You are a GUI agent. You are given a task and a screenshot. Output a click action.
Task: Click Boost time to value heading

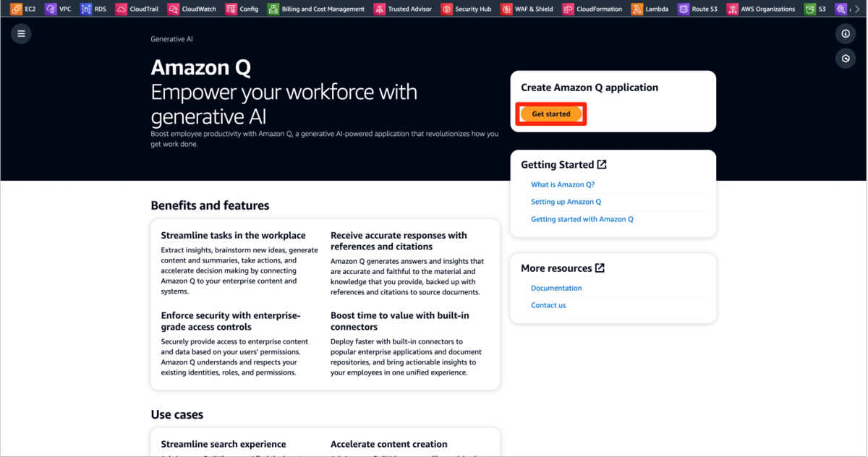pos(400,321)
